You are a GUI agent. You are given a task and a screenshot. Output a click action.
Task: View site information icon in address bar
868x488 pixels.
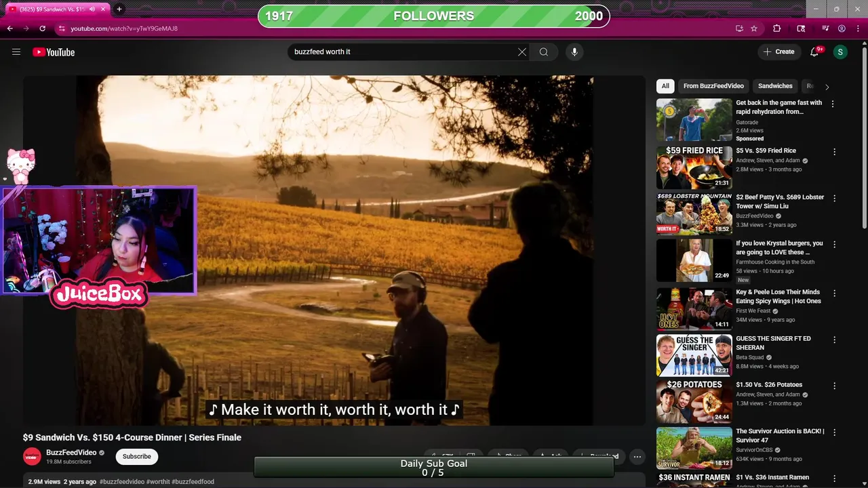click(x=62, y=28)
